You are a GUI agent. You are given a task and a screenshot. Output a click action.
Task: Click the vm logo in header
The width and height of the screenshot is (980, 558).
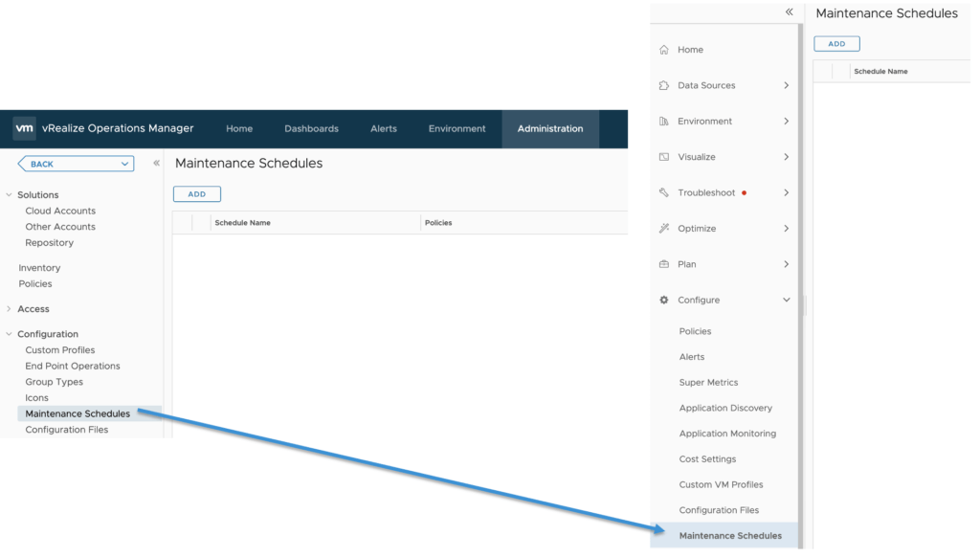tap(25, 128)
